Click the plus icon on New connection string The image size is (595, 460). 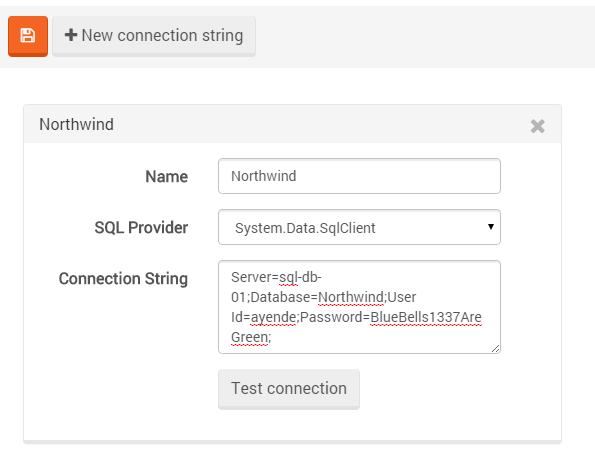[x=71, y=35]
